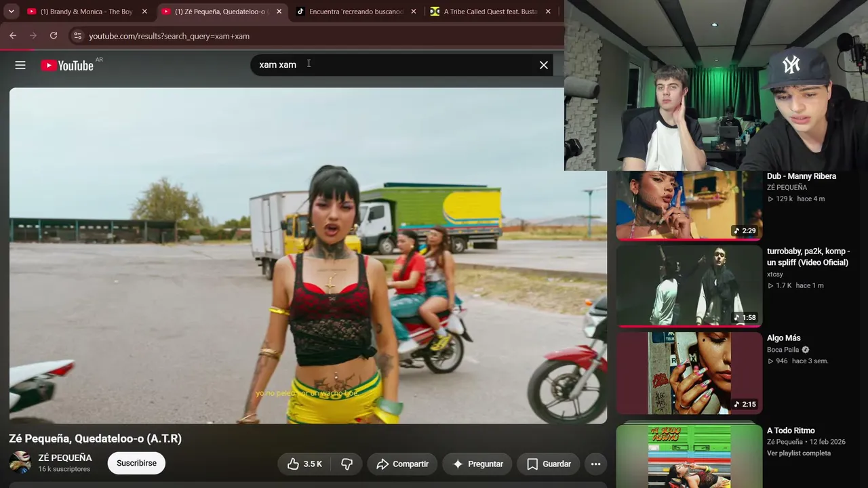The width and height of the screenshot is (868, 488).
Task: Open the Boca Paila channel name
Action: 783,350
